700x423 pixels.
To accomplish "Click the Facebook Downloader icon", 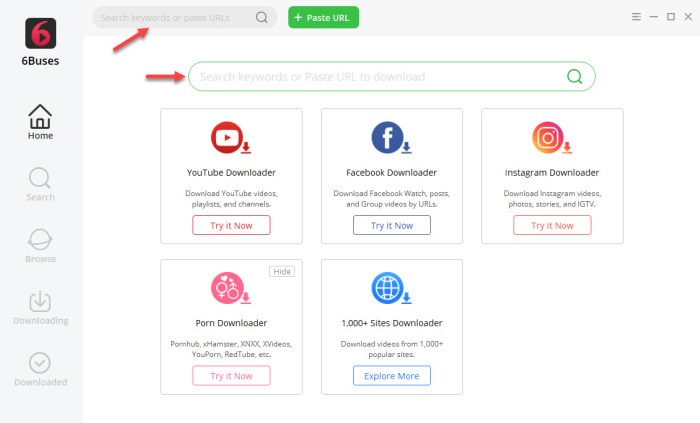I will (x=391, y=137).
